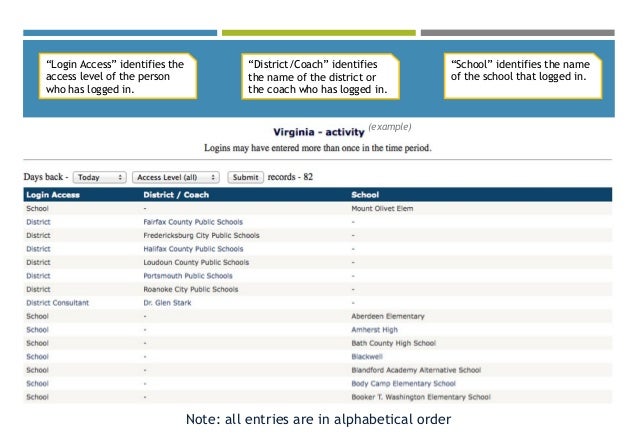Click District link in Fairfax County row
Image resolution: width=638 pixels, height=447 pixels.
click(38, 222)
